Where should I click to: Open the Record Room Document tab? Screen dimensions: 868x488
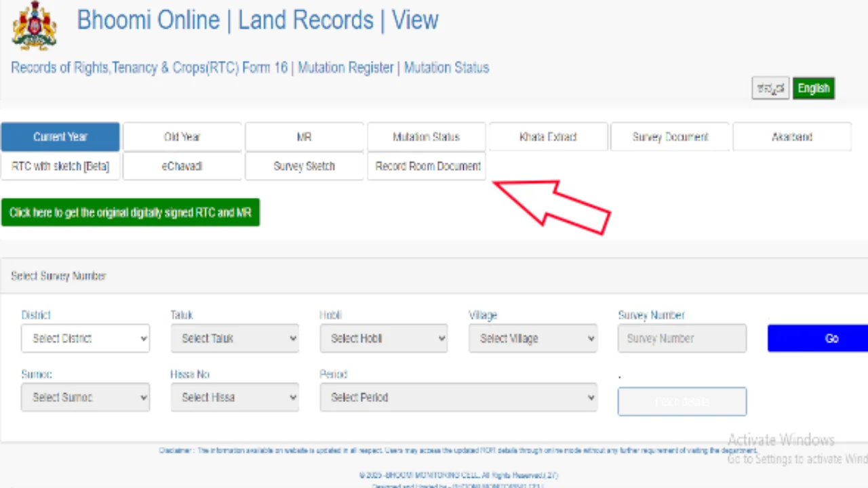427,166
